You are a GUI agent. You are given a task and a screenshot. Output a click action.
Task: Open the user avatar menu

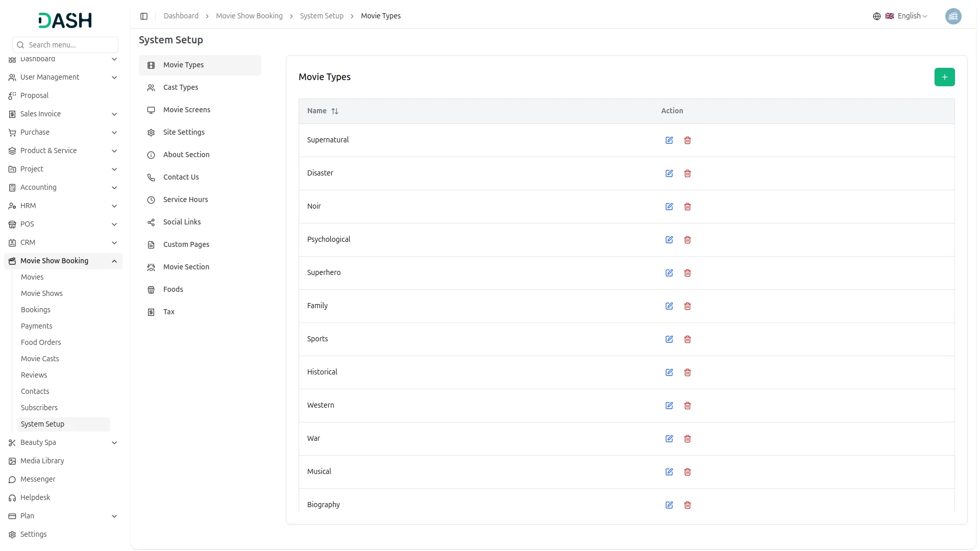(953, 16)
